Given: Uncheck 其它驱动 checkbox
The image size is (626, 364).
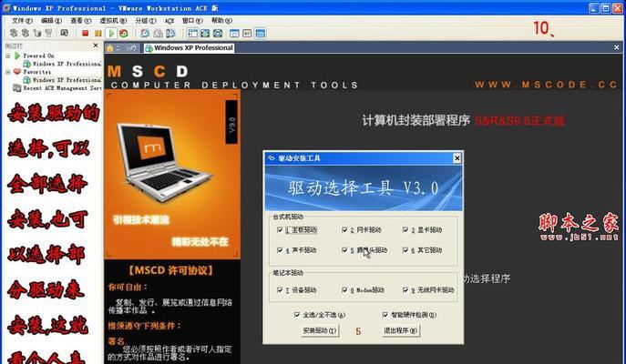Looking at the screenshot, I should (x=405, y=250).
